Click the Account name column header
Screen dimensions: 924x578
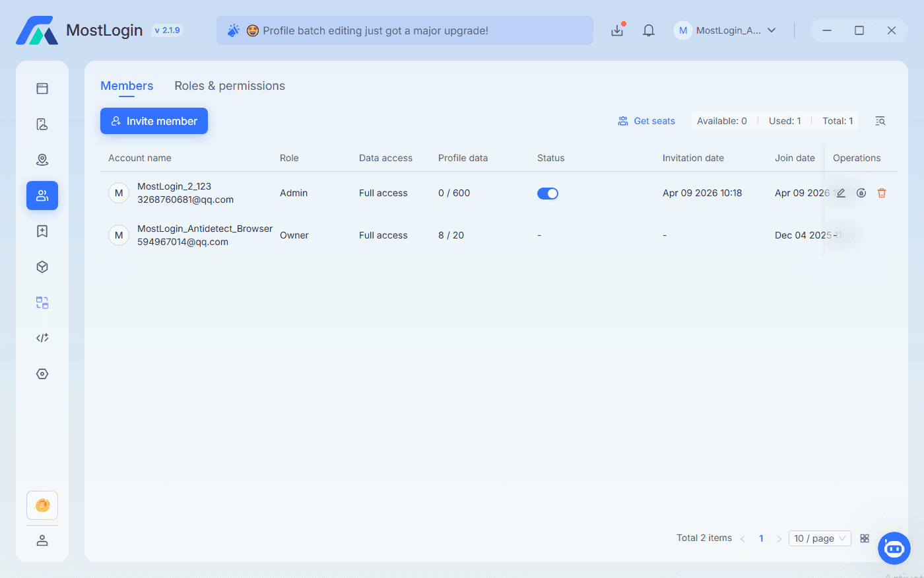[x=140, y=158]
